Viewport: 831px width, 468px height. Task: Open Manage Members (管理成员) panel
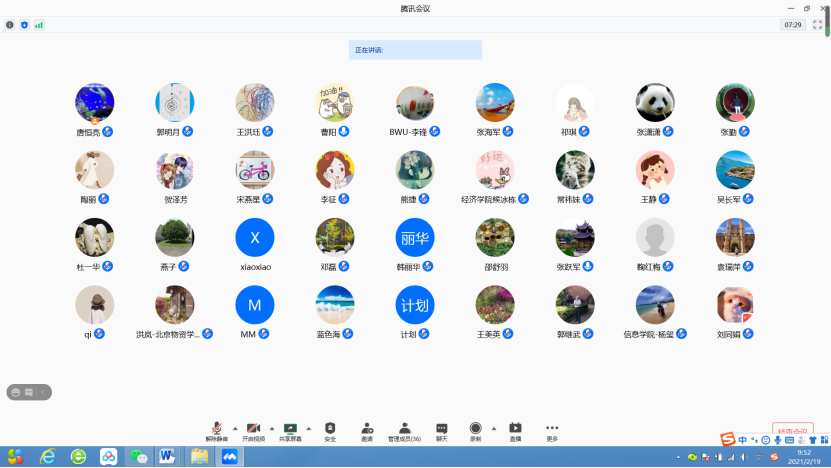point(404,429)
